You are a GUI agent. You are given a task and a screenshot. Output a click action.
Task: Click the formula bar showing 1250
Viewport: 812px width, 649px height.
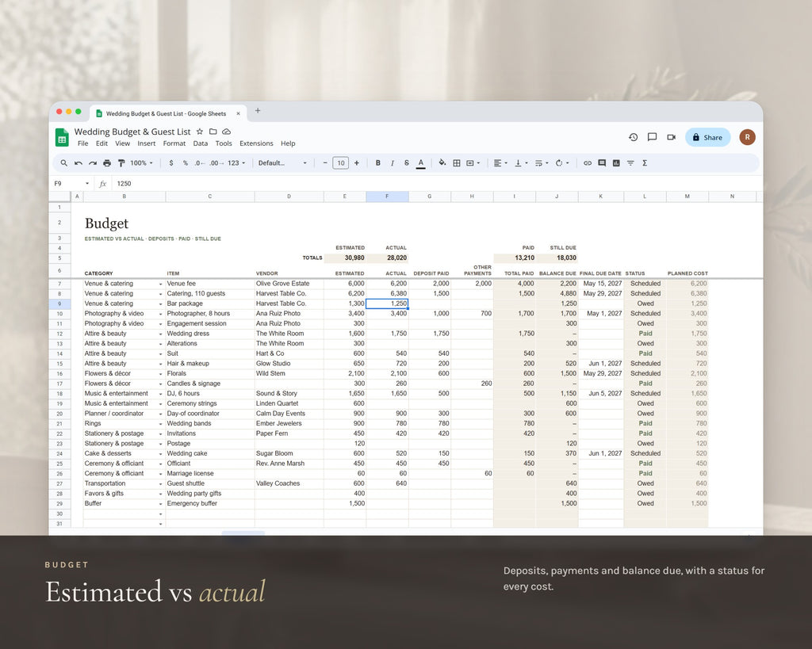(435, 184)
